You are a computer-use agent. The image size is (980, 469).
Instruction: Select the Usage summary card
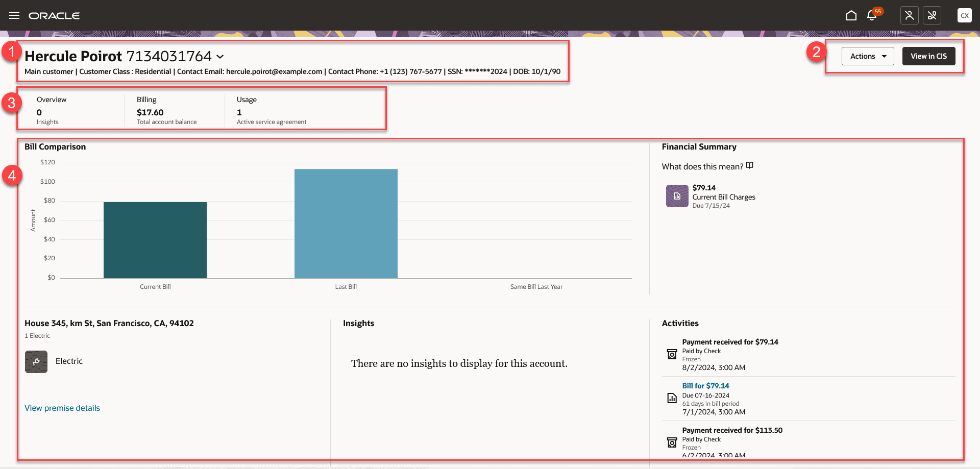click(271, 110)
